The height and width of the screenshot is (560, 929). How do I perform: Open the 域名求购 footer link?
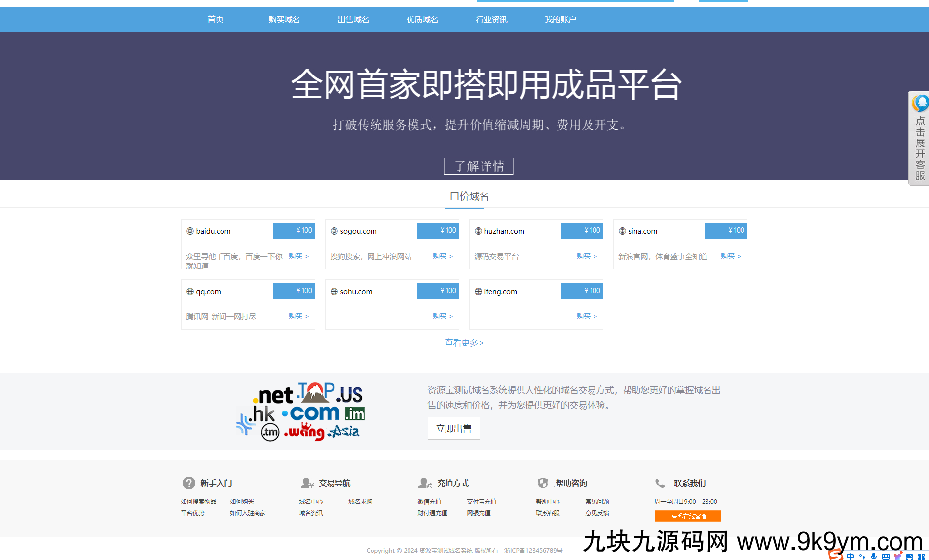click(360, 502)
